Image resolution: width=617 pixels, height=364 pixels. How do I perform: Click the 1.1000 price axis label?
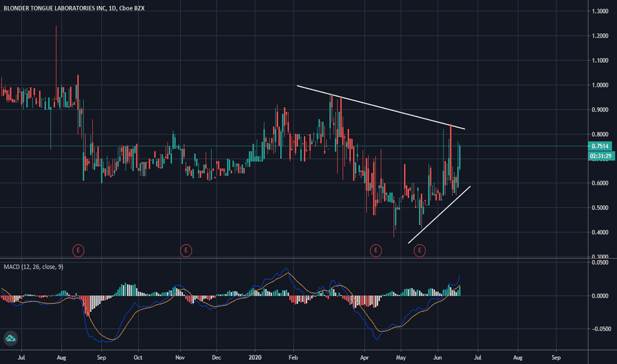click(x=600, y=60)
